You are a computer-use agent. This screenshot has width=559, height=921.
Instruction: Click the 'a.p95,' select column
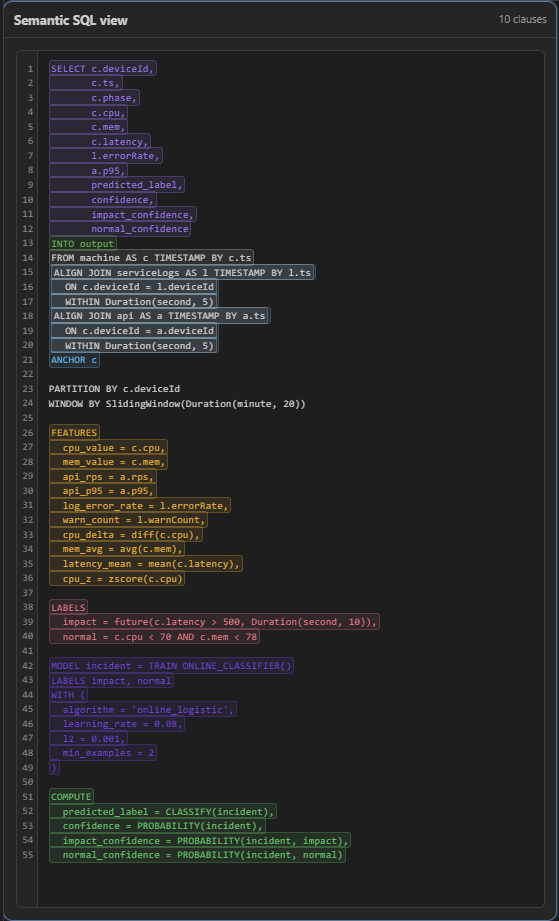[89, 170]
